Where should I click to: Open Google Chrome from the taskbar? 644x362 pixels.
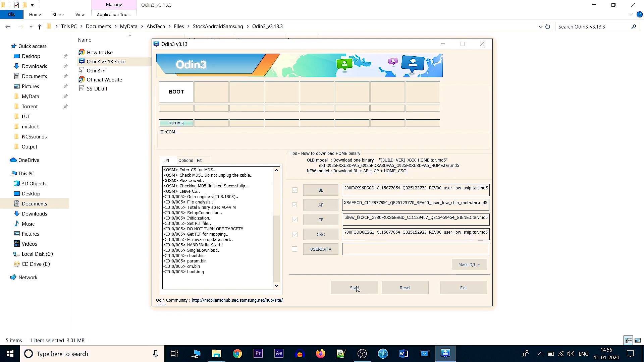237,354
